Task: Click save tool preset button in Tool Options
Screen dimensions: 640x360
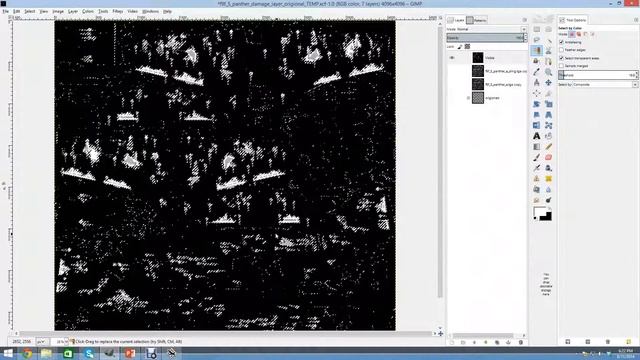Action: click(x=568, y=342)
